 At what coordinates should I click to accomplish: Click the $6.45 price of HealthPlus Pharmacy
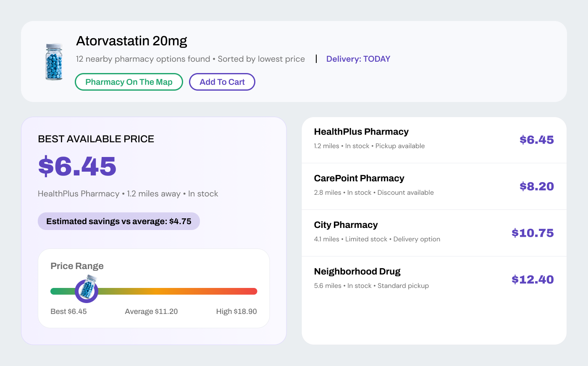[537, 140]
